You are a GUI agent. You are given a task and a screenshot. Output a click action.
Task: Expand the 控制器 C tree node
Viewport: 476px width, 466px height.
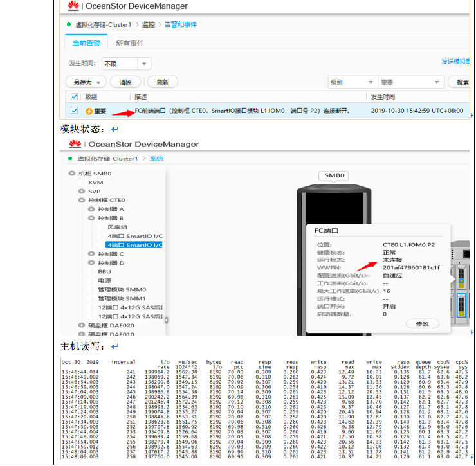pyautogui.click(x=91, y=254)
